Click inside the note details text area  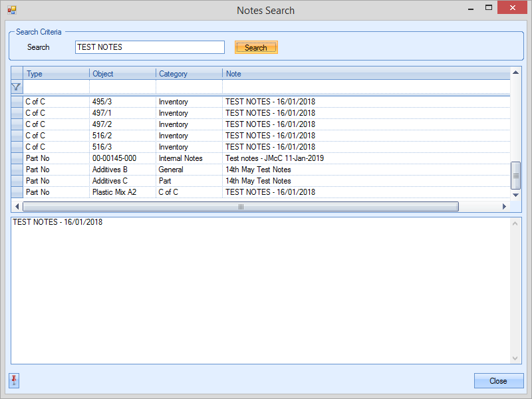point(259,293)
